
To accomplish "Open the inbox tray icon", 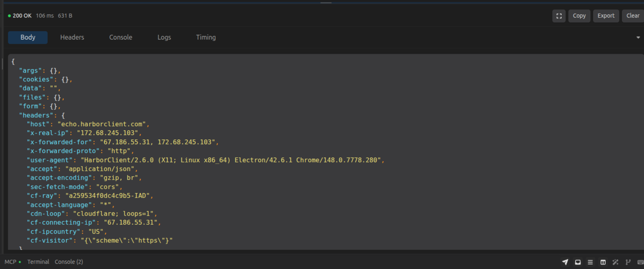I will point(578,262).
